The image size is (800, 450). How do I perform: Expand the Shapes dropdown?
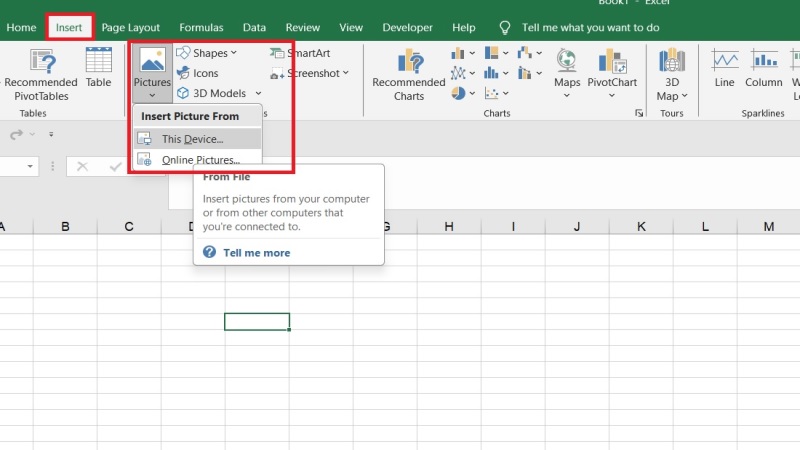(x=234, y=53)
